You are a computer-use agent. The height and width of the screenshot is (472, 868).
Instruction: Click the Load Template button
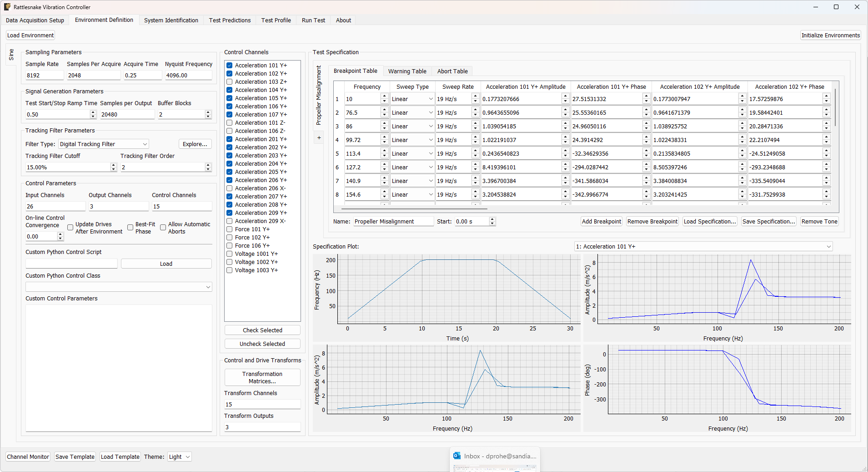(x=120, y=457)
